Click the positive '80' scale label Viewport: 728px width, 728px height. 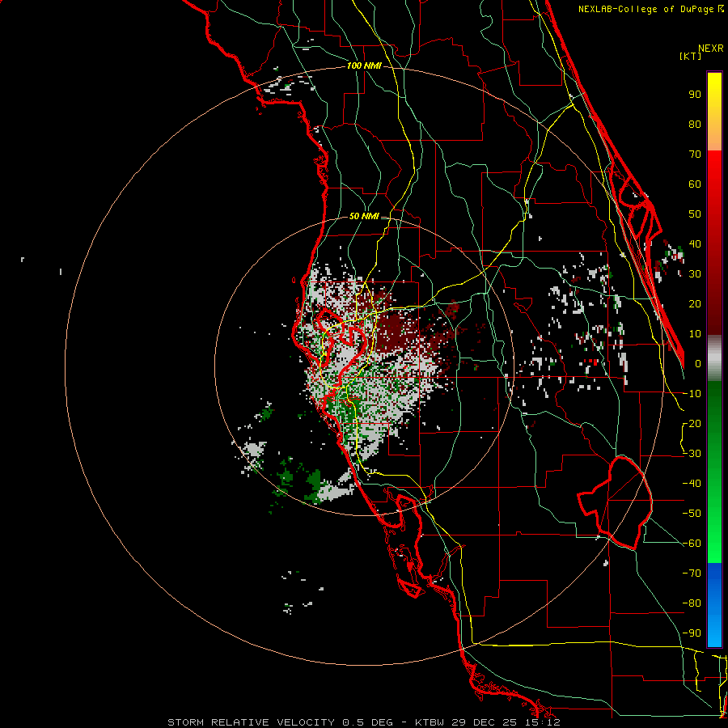[695, 125]
